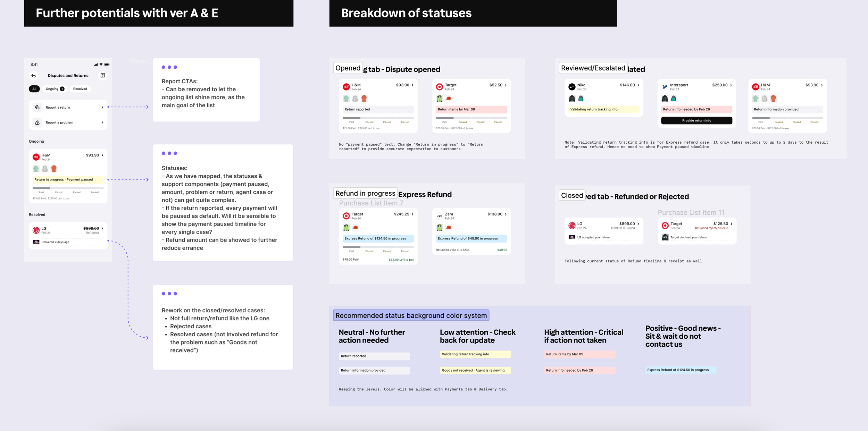Click the red Refunded rejected Dec 3 text
This screenshot has height=431, width=868.
click(x=711, y=228)
